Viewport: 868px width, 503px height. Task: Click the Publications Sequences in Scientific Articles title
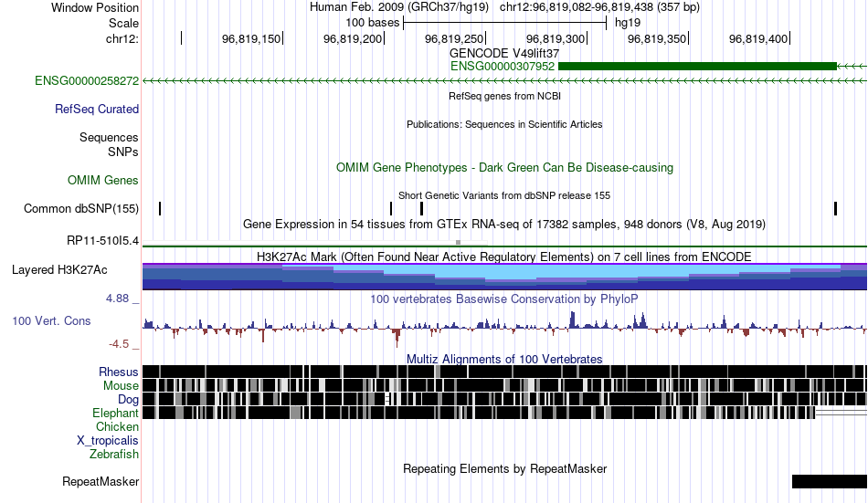[x=504, y=124]
